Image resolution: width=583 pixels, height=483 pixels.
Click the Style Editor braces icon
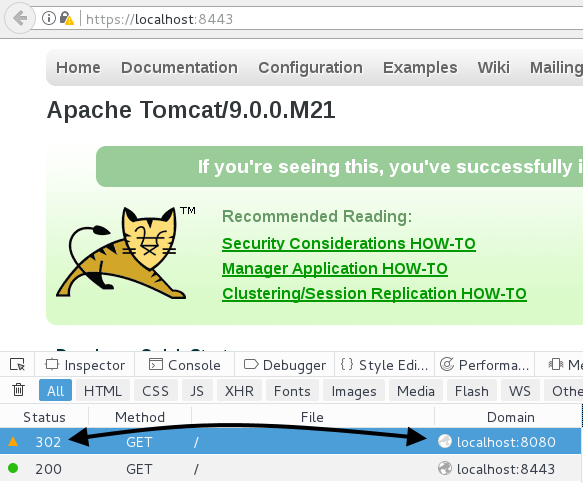pyautogui.click(x=347, y=364)
